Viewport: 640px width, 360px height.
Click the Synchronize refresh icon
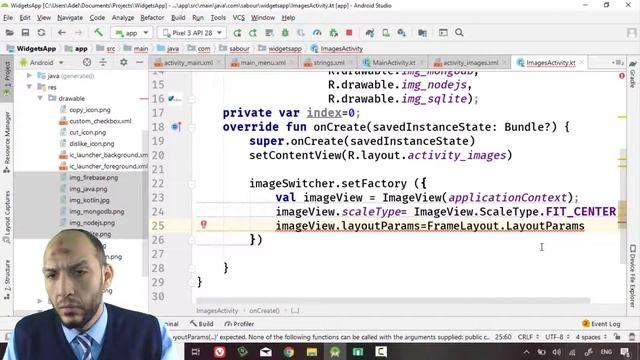point(41,33)
